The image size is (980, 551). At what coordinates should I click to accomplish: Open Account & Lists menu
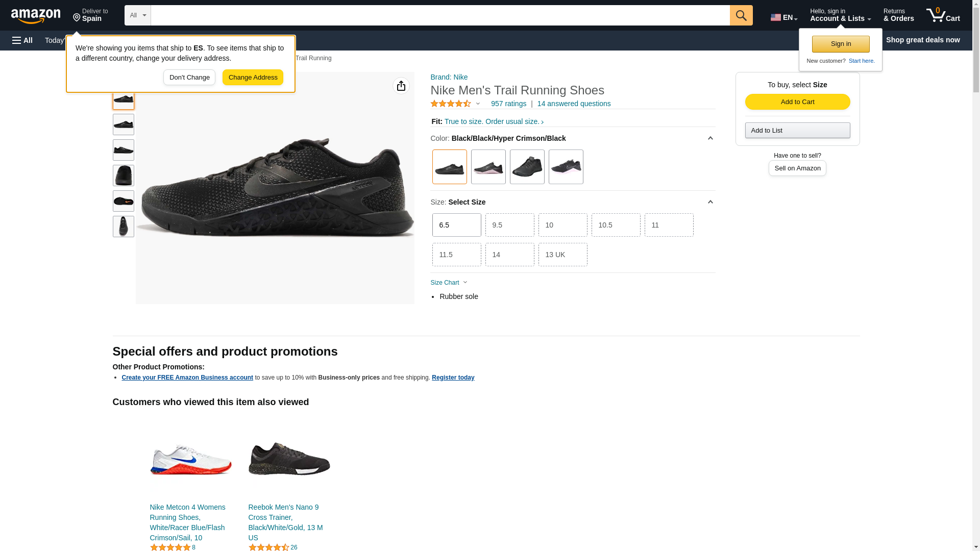[x=840, y=15]
